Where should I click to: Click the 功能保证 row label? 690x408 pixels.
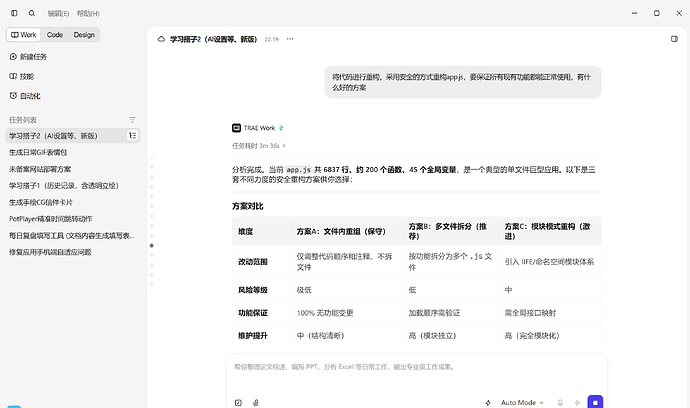pos(253,313)
